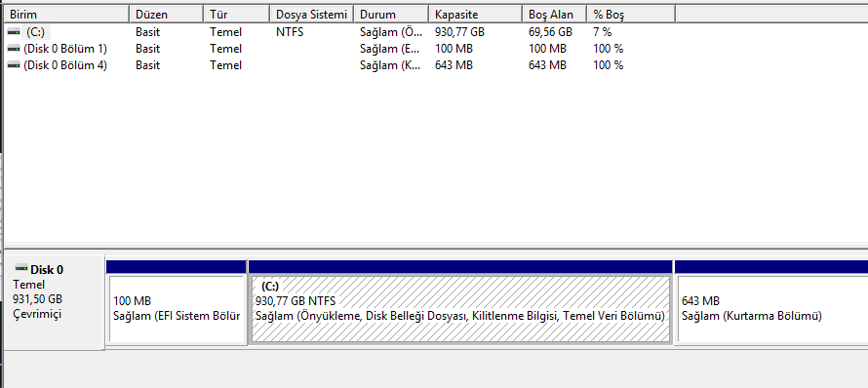Click Temel type cell in Disk 0 Bölüm 4 row

pyautogui.click(x=225, y=65)
